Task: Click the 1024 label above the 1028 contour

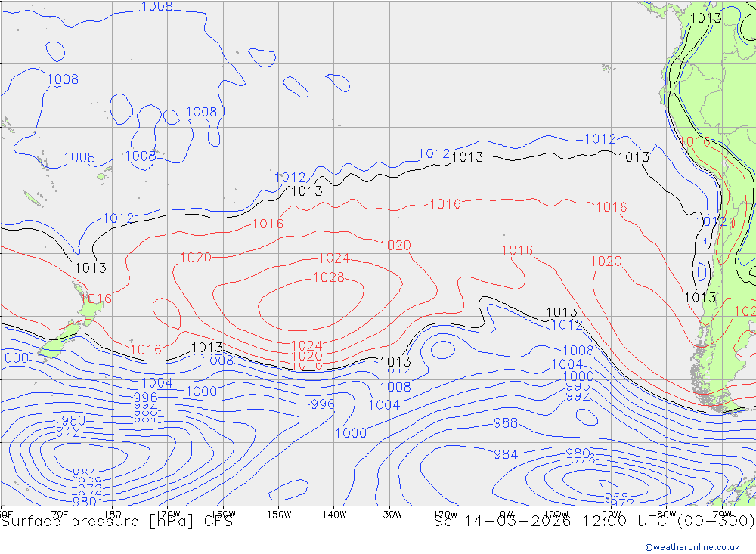Action: [333, 258]
